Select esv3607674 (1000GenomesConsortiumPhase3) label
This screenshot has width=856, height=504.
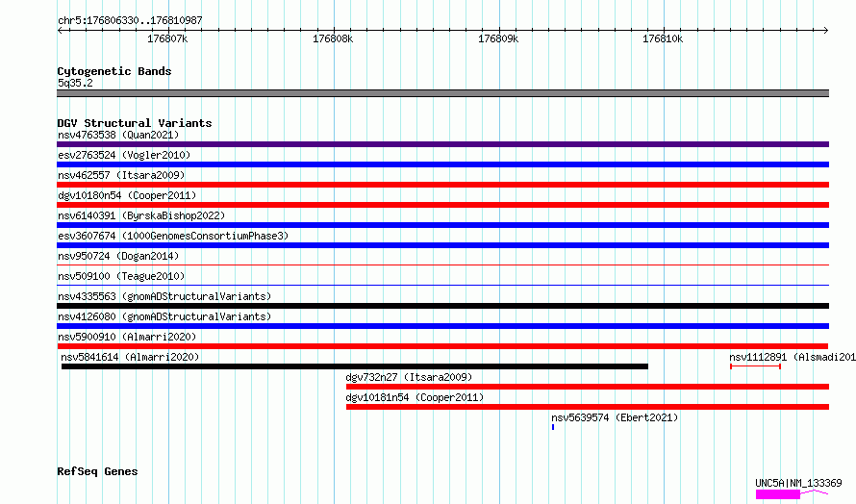pyautogui.click(x=173, y=236)
